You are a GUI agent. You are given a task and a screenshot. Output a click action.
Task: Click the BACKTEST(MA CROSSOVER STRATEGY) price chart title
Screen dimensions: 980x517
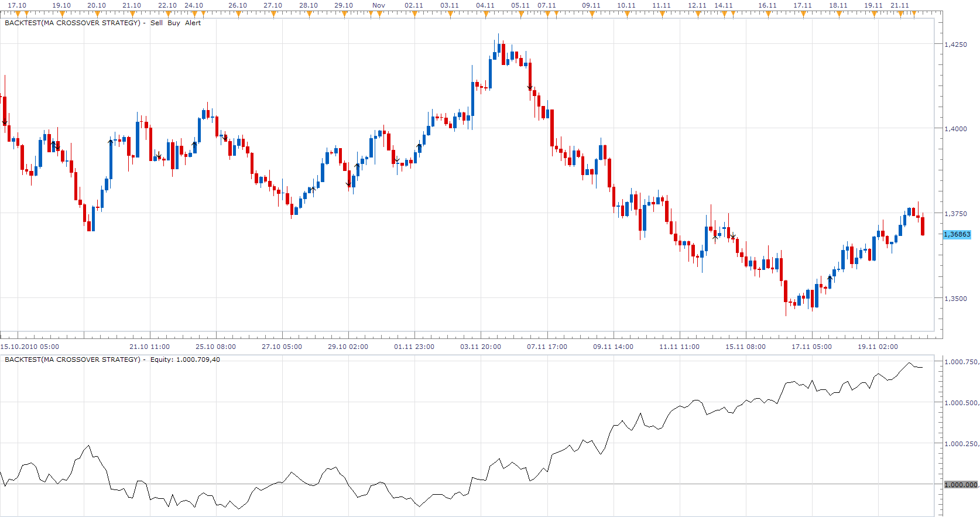click(73, 23)
